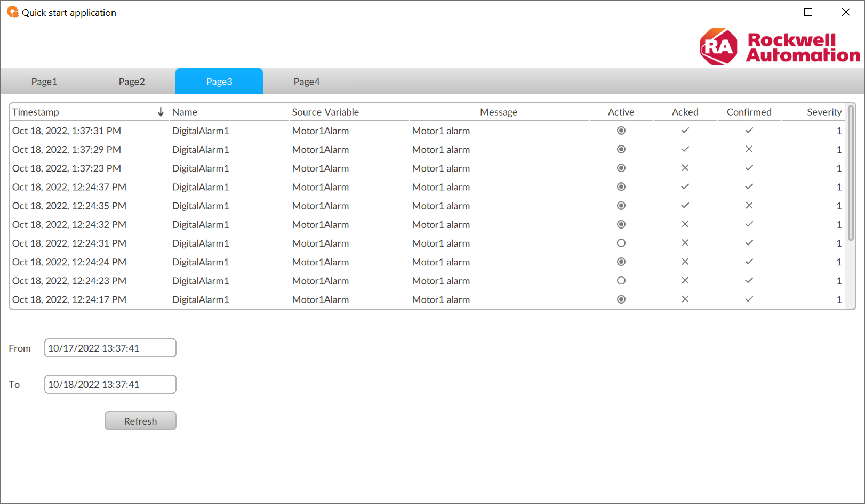
Task: Switch to the Page1 tab
Action: (44, 82)
